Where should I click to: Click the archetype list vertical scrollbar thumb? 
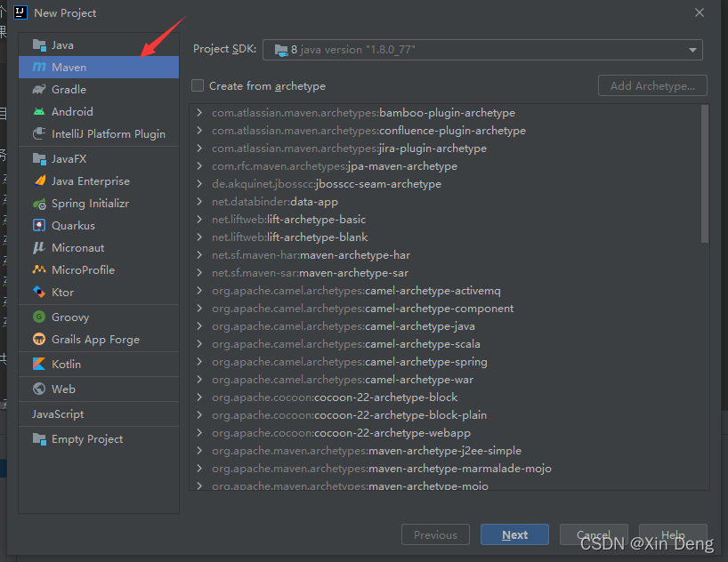pyautogui.click(x=704, y=173)
